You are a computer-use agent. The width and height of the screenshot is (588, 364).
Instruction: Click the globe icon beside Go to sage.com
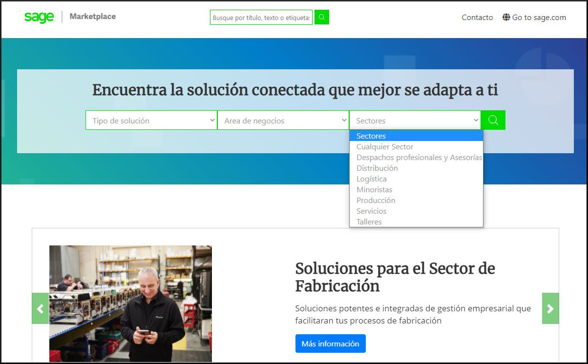click(x=506, y=18)
